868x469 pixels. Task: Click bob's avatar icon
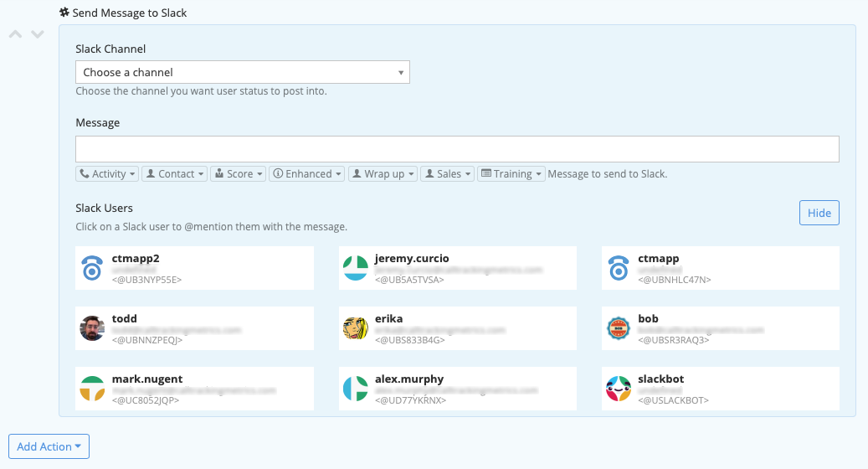619,328
